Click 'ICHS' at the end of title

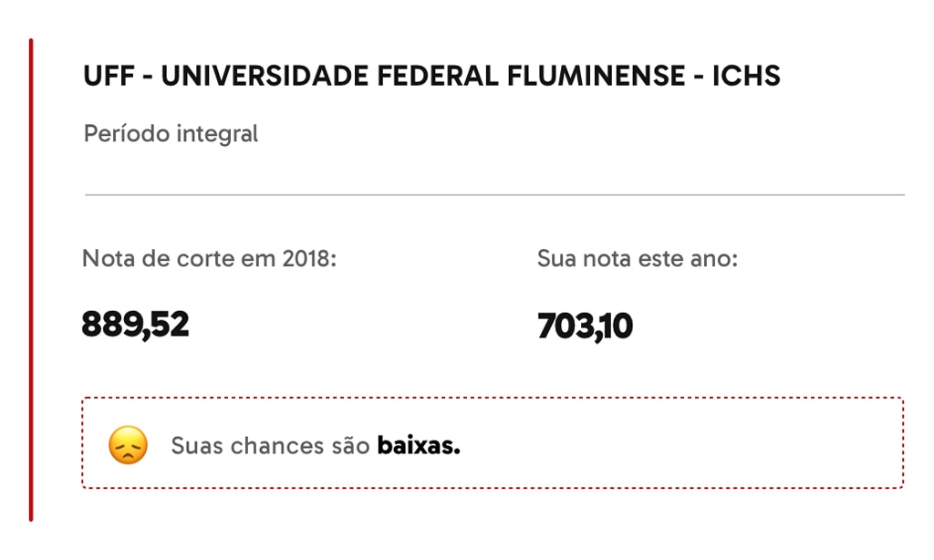click(746, 77)
